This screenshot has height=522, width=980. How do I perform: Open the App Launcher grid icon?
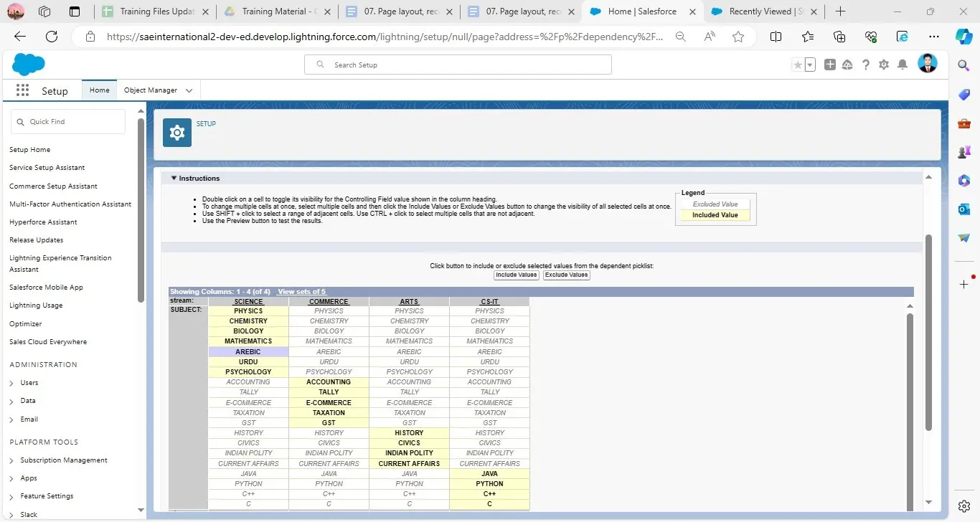22,90
